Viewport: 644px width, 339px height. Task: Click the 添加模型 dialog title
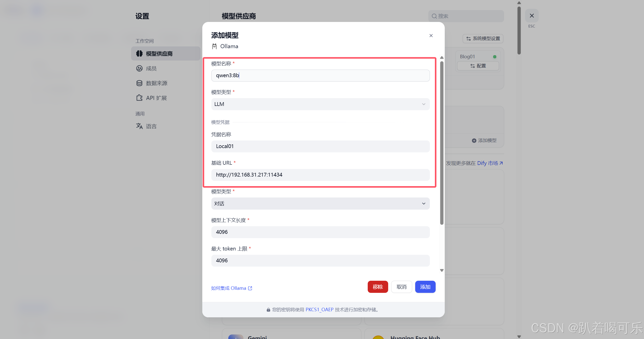click(x=225, y=35)
